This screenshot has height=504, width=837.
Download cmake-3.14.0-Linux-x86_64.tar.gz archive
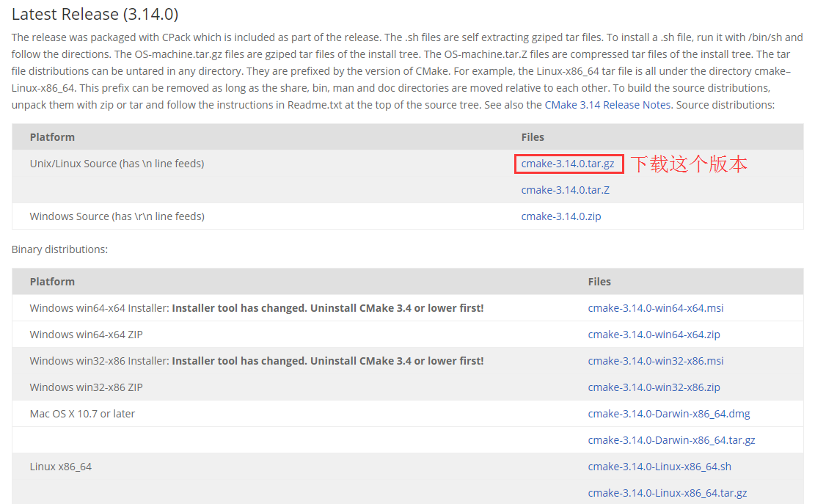point(668,493)
